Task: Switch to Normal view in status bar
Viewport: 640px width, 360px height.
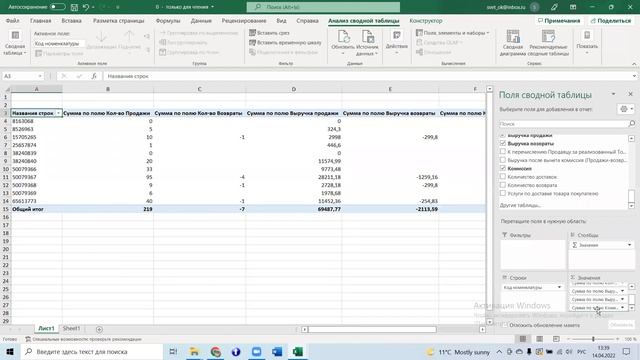Action: point(522,339)
